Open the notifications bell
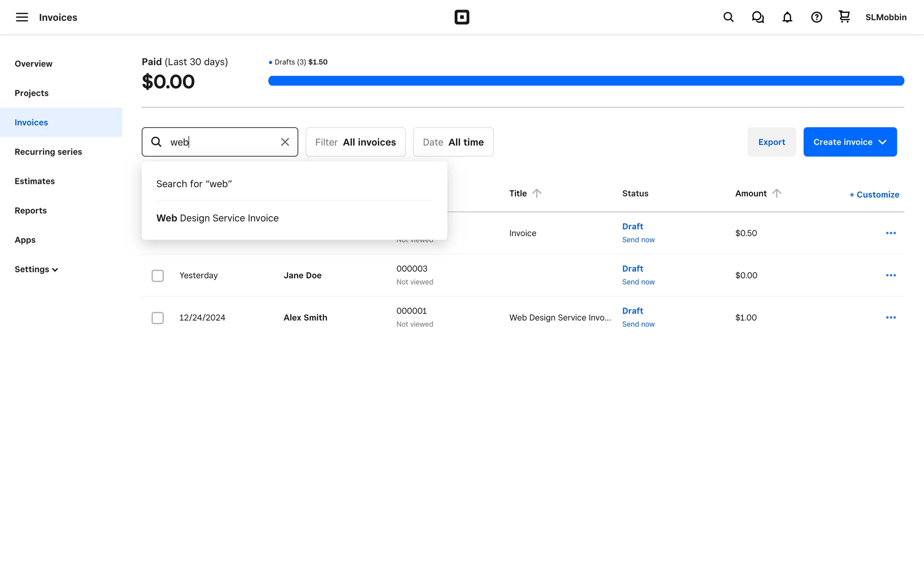The width and height of the screenshot is (924, 578). pyautogui.click(x=787, y=17)
